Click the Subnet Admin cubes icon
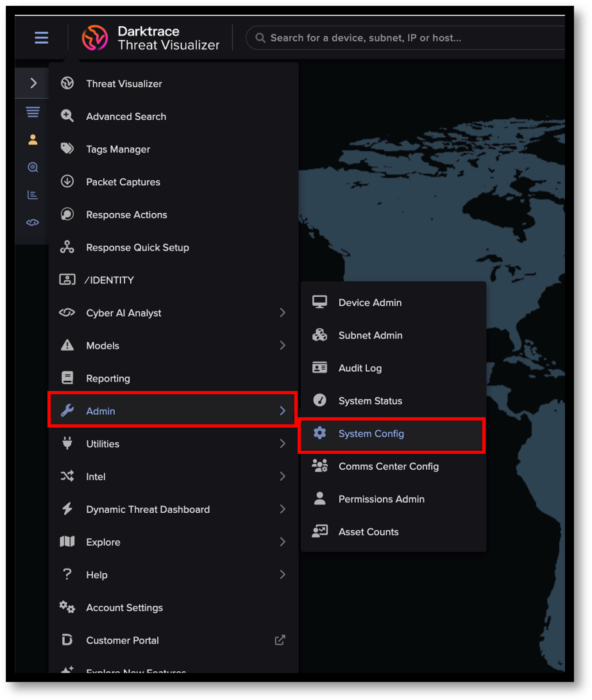This screenshot has height=700, width=592. (x=319, y=335)
